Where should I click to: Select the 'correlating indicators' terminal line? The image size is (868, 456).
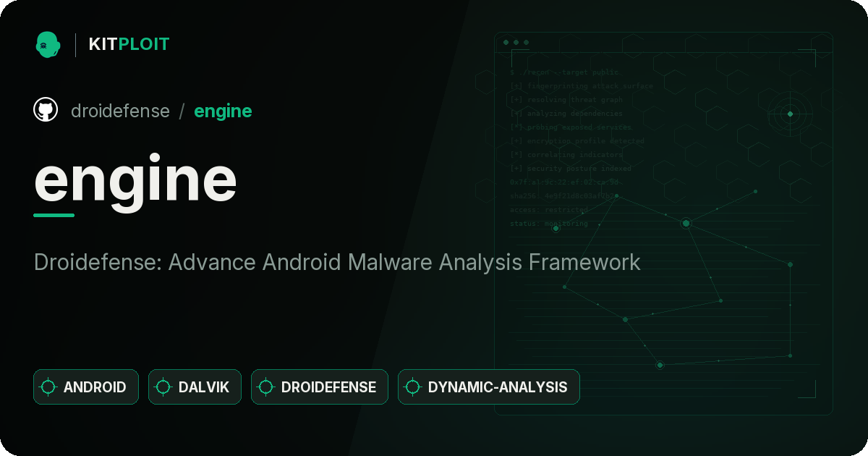566,155
